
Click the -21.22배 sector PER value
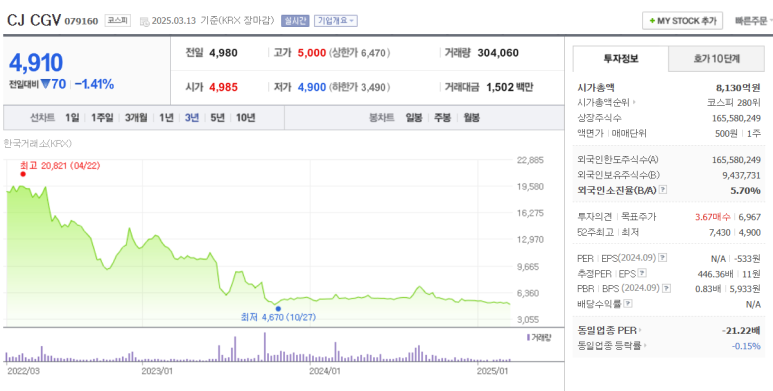[x=741, y=330]
